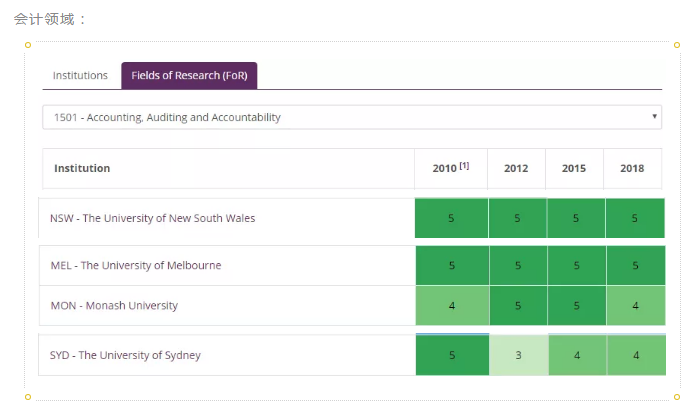Viewport: 689px width, 417px height.
Task: Click the Institution column header
Action: 228,168
